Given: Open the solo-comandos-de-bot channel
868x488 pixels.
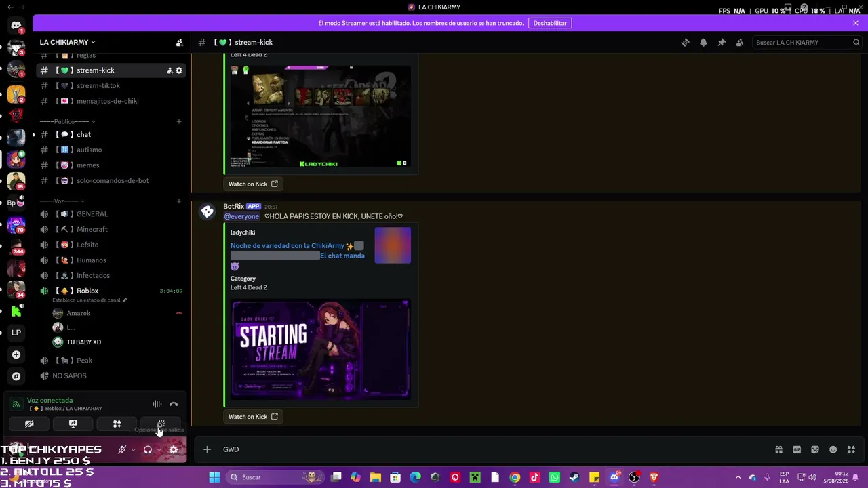Looking at the screenshot, I should (111, 180).
